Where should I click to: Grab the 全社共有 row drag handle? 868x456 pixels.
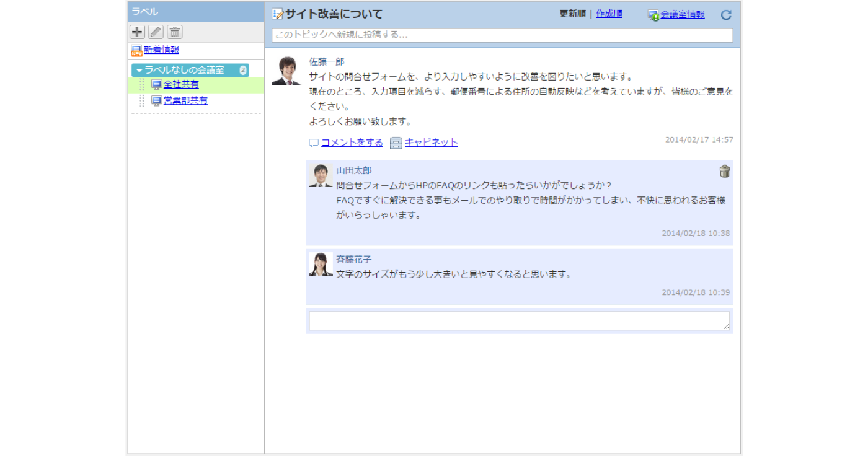coord(141,85)
